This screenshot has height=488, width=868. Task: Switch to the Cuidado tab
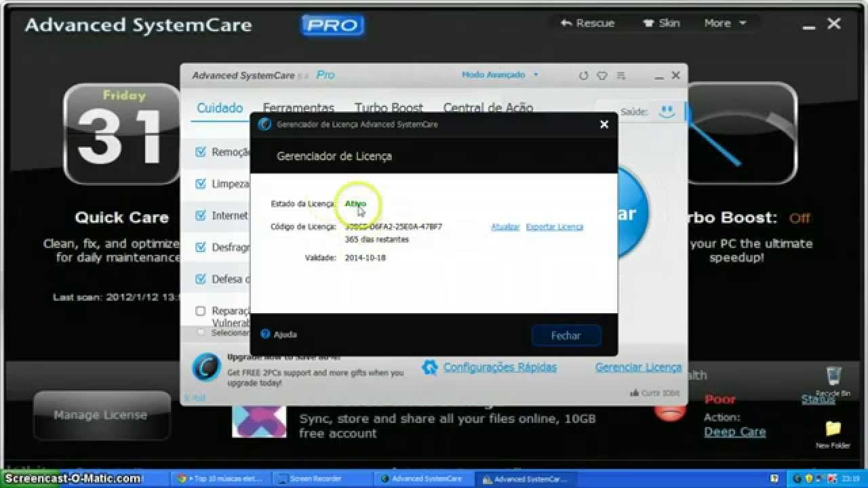[220, 108]
